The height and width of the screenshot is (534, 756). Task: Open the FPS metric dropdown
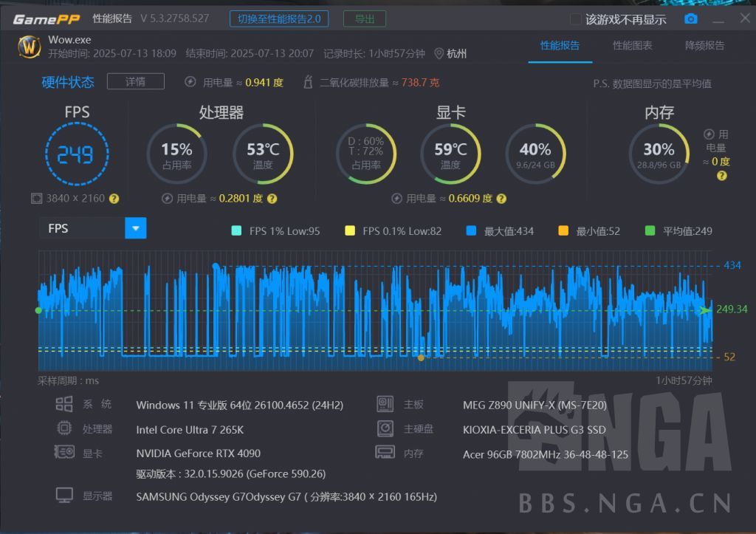135,228
